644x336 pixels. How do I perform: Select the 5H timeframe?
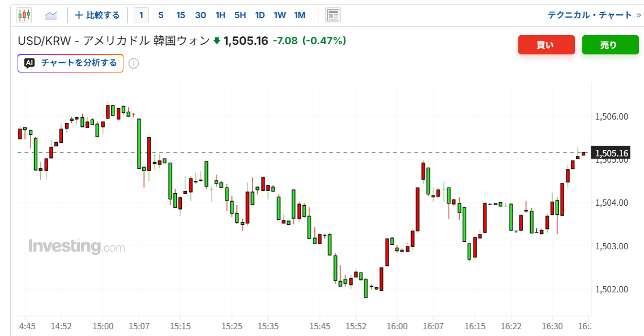point(240,15)
